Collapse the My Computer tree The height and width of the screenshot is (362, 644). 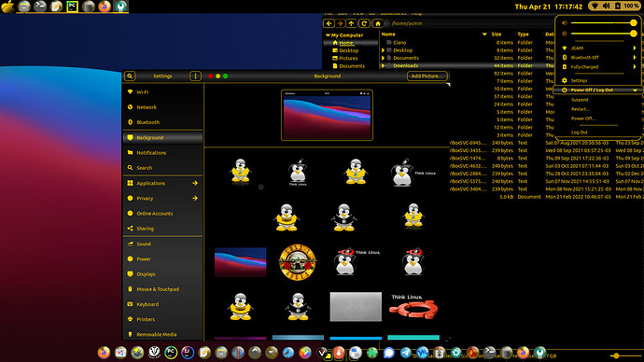pyautogui.click(x=328, y=35)
